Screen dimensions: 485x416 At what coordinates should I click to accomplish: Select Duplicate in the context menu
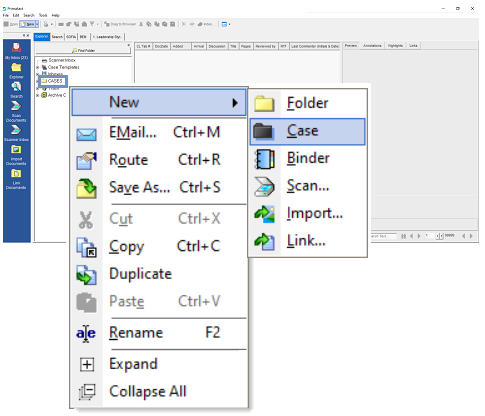[159, 274]
